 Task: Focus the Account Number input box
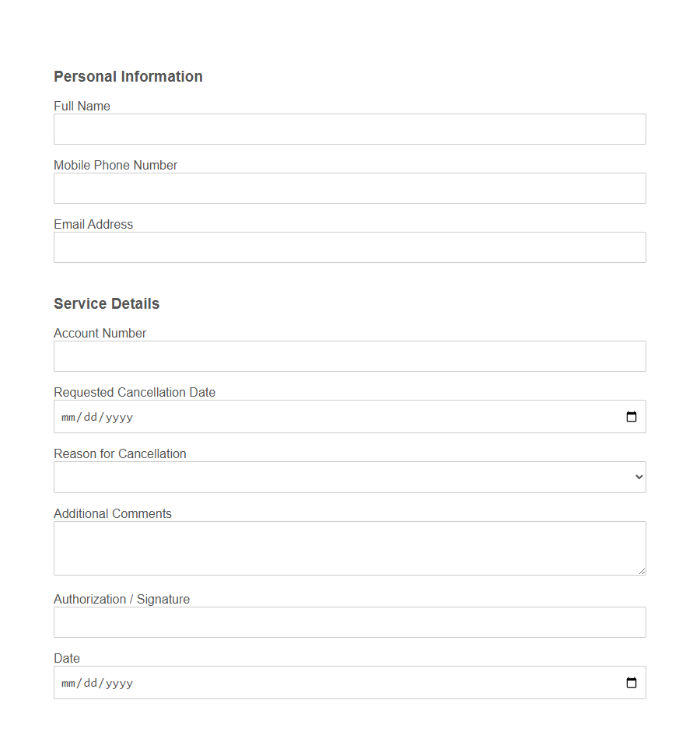click(x=350, y=356)
